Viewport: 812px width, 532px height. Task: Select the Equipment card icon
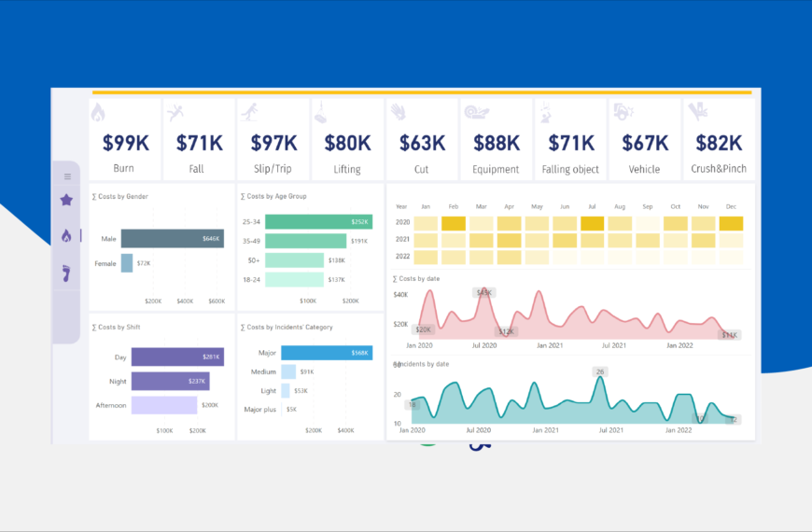coord(472,113)
